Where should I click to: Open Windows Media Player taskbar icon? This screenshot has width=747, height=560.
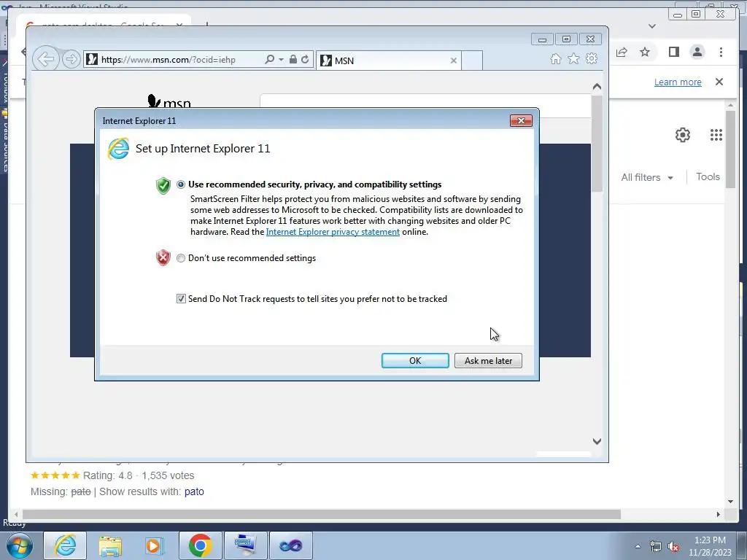point(155,545)
